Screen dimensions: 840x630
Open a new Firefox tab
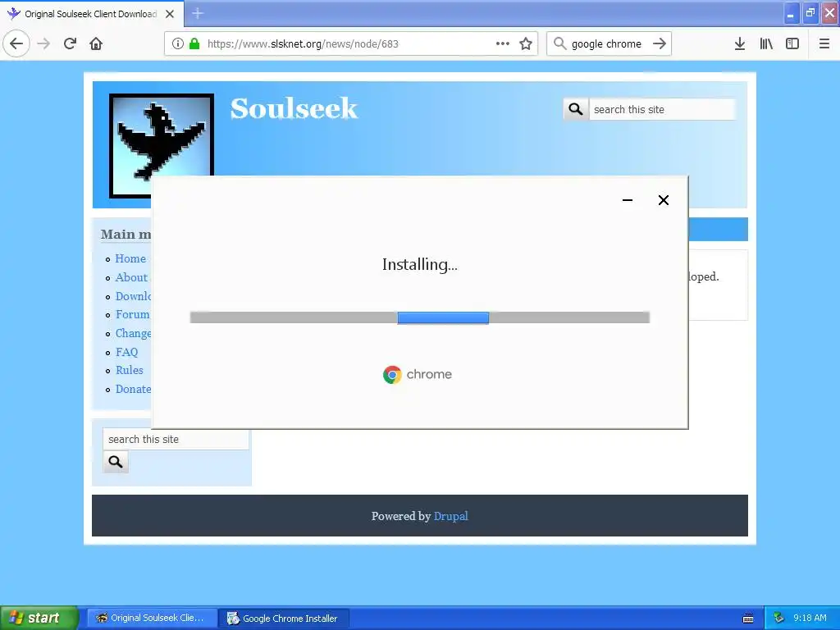tap(198, 13)
